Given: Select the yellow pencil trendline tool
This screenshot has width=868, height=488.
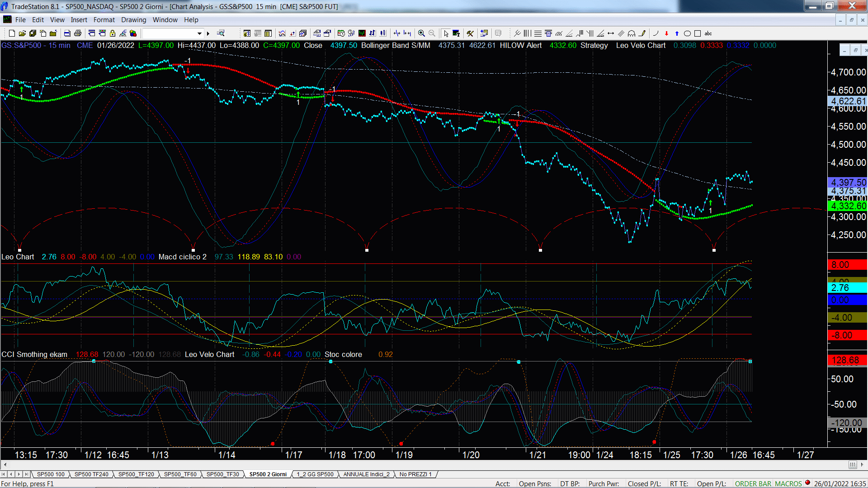Looking at the screenshot, I should (x=642, y=33).
